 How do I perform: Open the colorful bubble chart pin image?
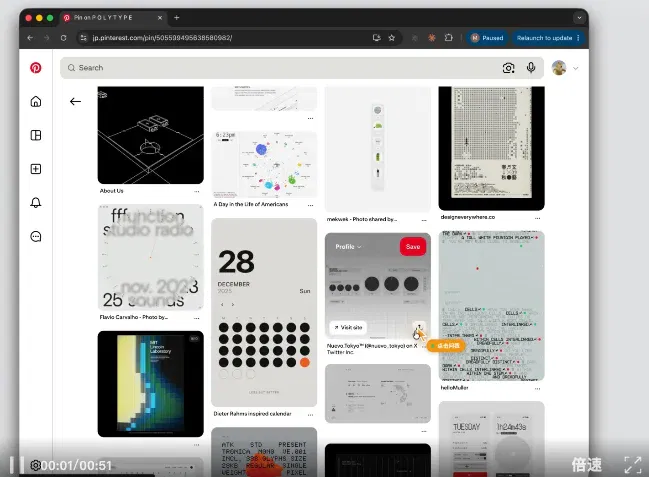(264, 164)
